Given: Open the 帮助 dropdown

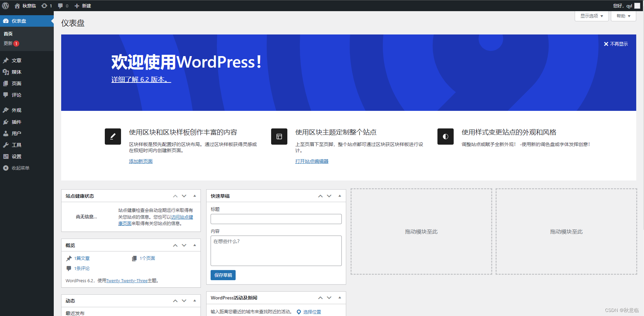Looking at the screenshot, I should point(623,16).
